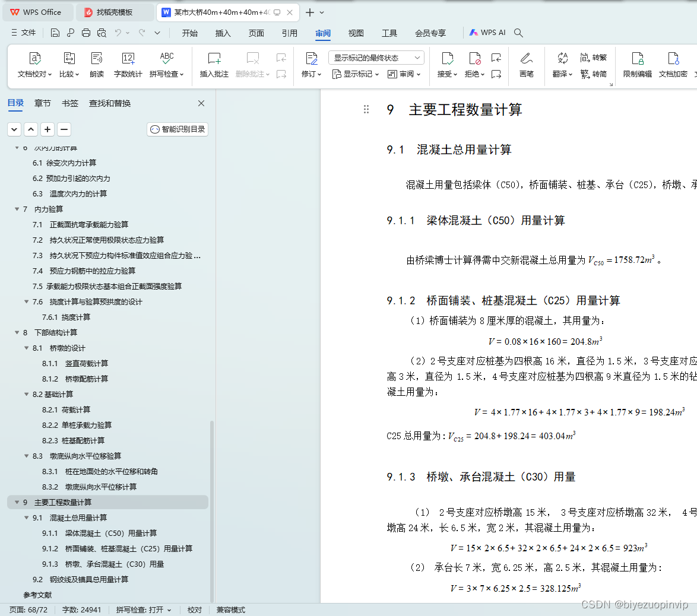Open quick access toolbar more arrow

tap(157, 33)
